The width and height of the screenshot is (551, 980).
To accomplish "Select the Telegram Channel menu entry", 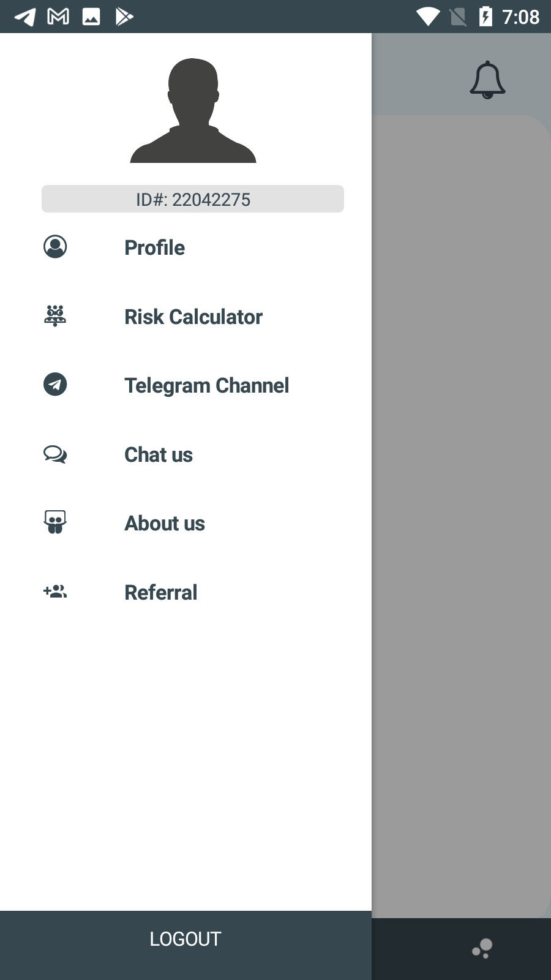I will coord(206,385).
